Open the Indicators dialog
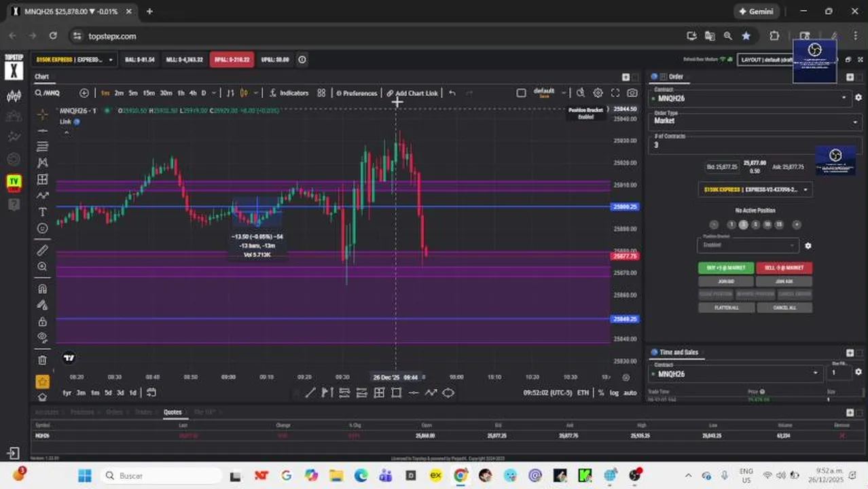The image size is (868, 489). point(289,93)
